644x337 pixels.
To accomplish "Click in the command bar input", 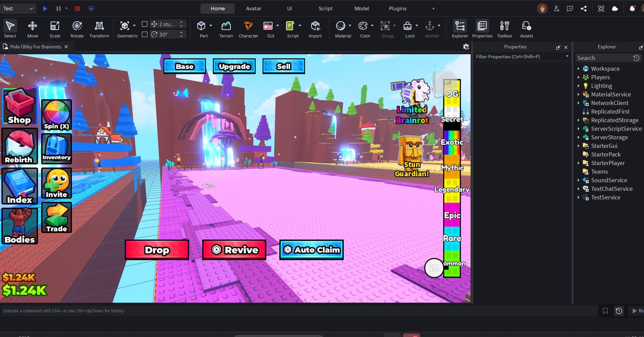I will (298, 311).
